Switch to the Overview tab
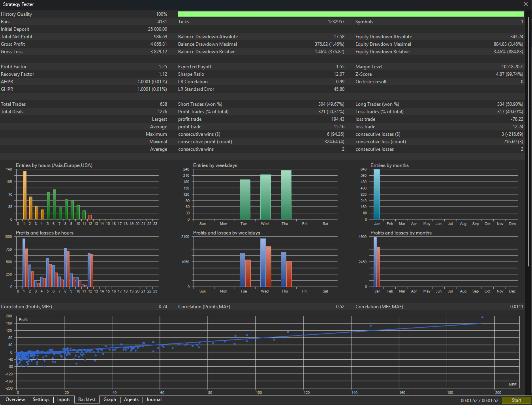The height and width of the screenshot is (405, 532). point(15,399)
